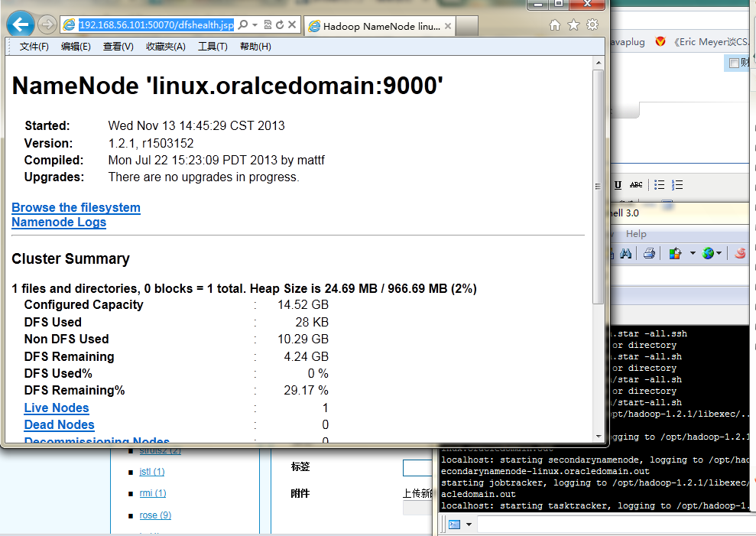Expand the dropdown arrow beside the layout icon
The width and height of the screenshot is (756, 536).
693,253
